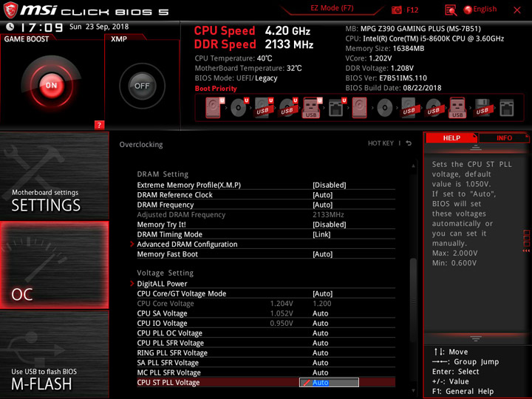Open DRAM Frequency [Auto] option
The width and height of the screenshot is (532, 399).
pyautogui.click(x=322, y=205)
